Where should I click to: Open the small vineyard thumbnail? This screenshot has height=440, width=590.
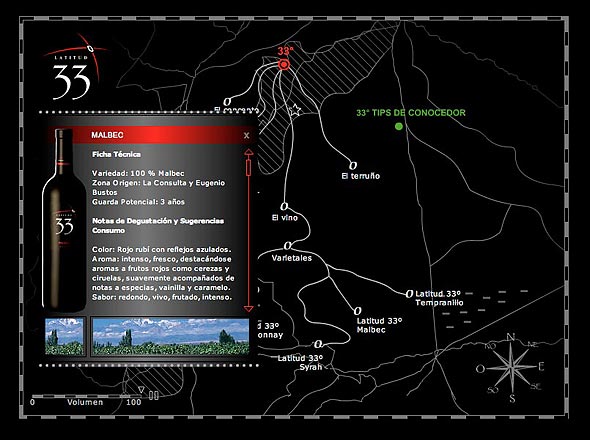(x=64, y=336)
